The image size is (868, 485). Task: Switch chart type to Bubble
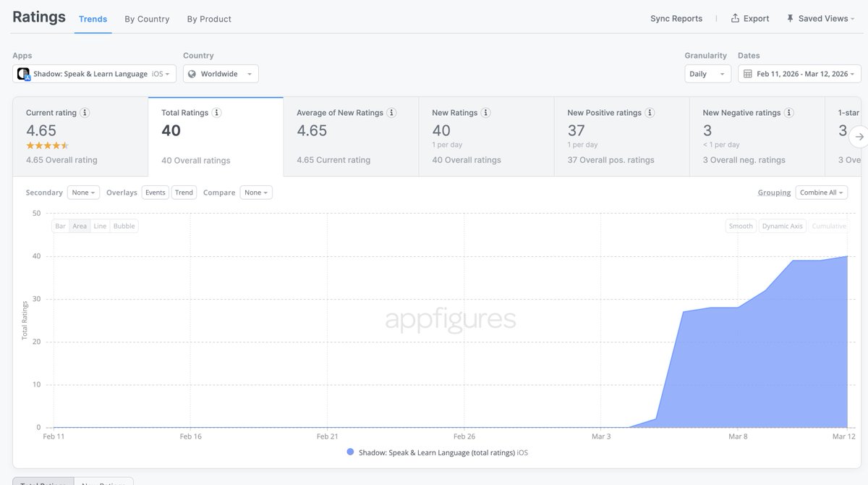(x=124, y=226)
